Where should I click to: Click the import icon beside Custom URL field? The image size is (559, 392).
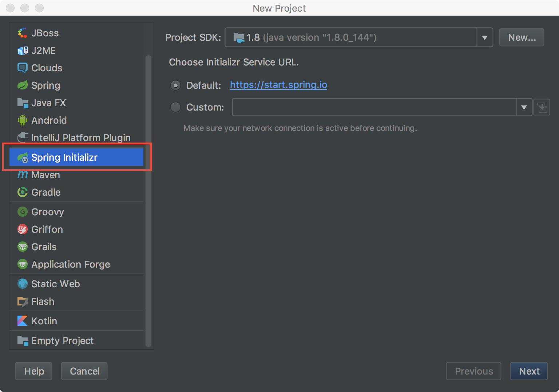542,107
